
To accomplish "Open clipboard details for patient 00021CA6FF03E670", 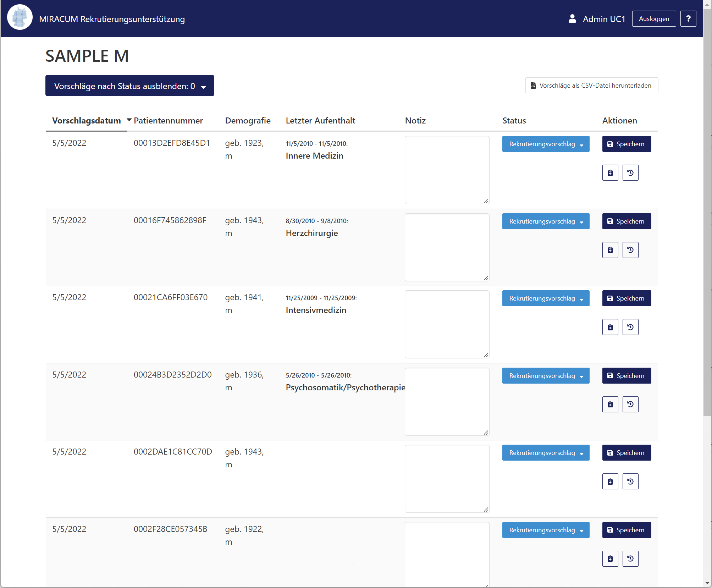I will [x=610, y=327].
